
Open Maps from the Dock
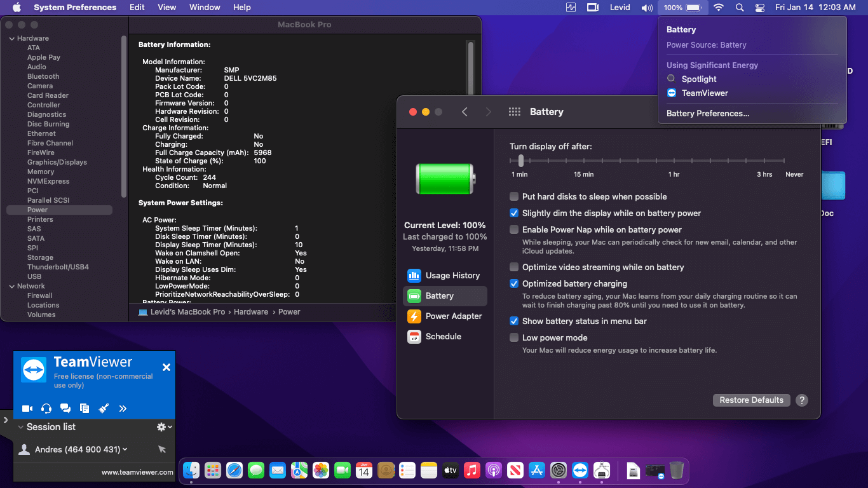pyautogui.click(x=299, y=470)
